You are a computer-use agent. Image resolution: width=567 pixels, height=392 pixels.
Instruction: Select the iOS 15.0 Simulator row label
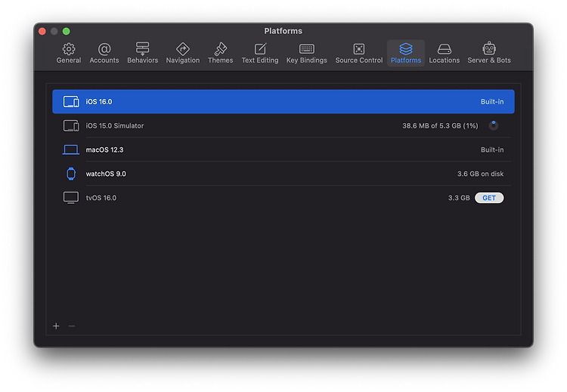[115, 125]
